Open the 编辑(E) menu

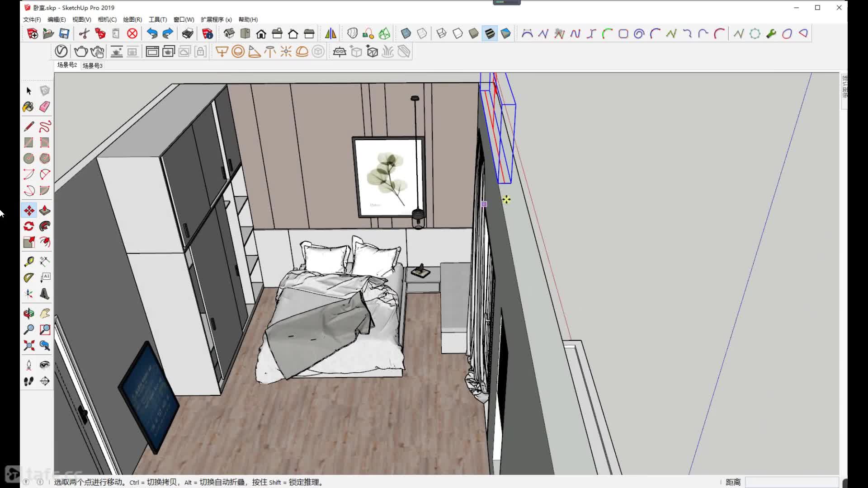click(57, 19)
